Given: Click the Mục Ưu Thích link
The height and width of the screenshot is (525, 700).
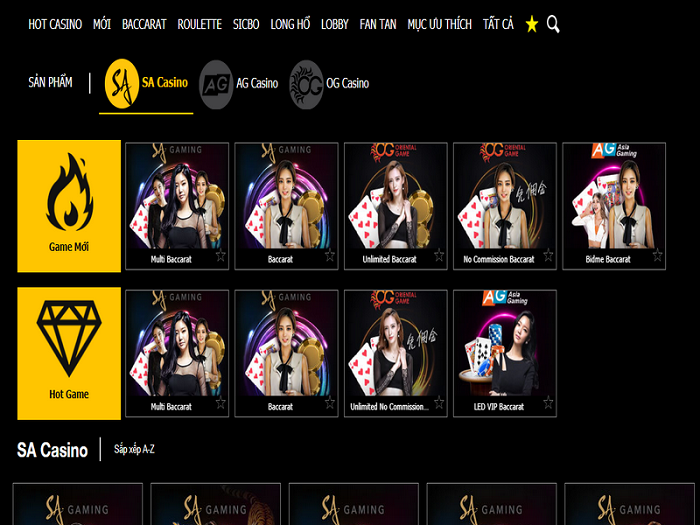Looking at the screenshot, I should coord(439,24).
